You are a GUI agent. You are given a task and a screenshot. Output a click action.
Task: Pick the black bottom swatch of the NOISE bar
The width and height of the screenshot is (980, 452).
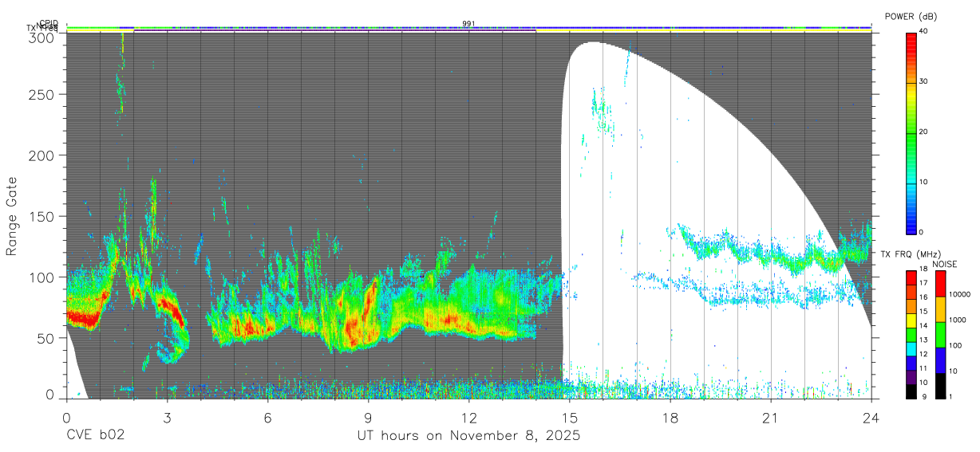(x=940, y=384)
